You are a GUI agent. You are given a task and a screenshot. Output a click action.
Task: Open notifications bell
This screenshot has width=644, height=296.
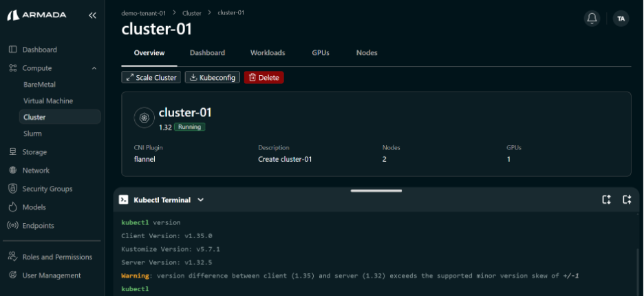pyautogui.click(x=592, y=19)
